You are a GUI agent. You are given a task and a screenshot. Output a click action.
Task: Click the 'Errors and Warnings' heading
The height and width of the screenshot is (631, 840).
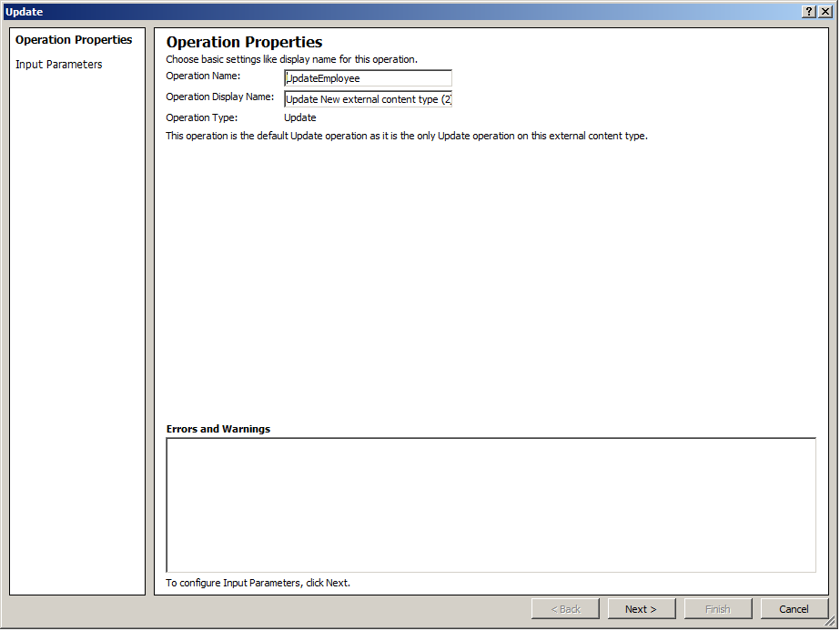coord(218,429)
